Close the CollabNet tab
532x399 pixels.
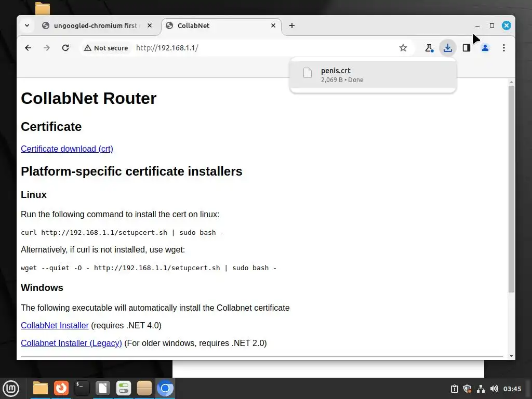tap(273, 25)
